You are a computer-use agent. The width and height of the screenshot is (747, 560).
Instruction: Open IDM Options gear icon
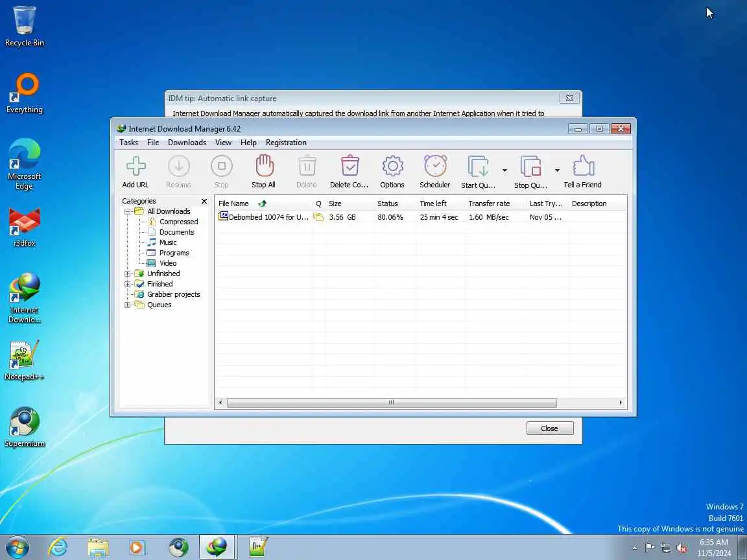(x=392, y=166)
